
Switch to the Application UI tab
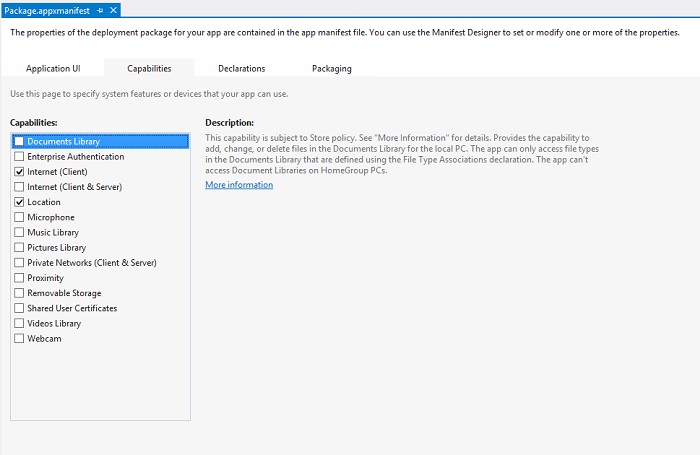(x=53, y=68)
